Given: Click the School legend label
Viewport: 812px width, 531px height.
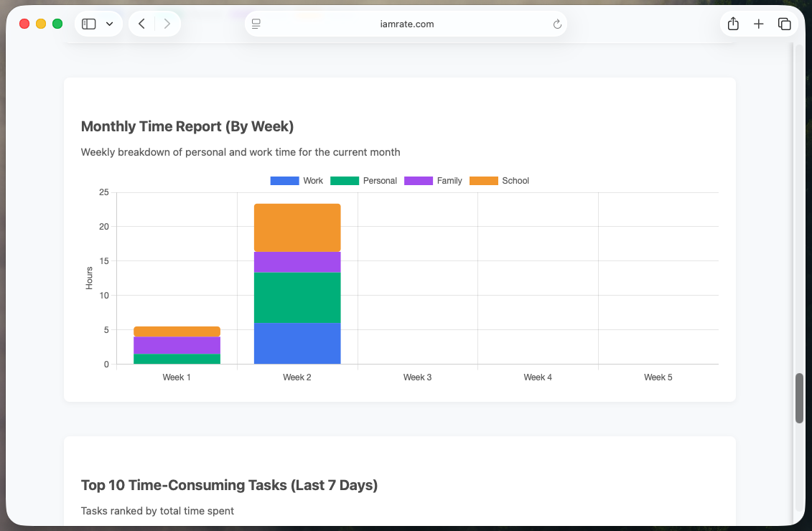Looking at the screenshot, I should pos(515,181).
